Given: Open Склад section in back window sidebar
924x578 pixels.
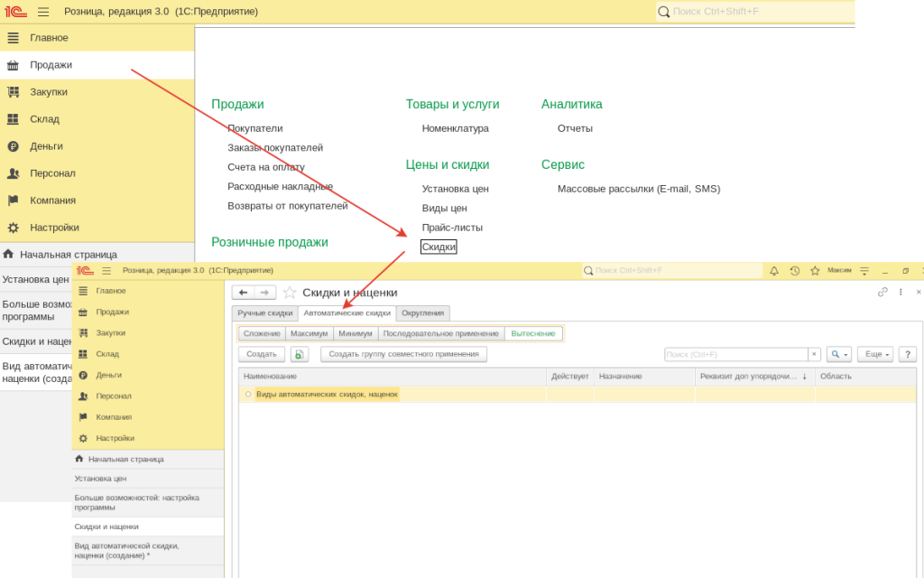Looking at the screenshot, I should (97, 119).
